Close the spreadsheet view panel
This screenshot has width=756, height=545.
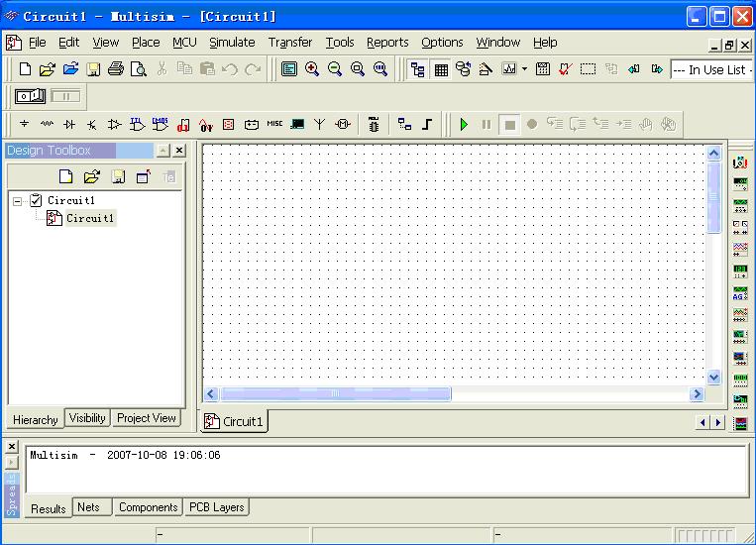[12, 446]
